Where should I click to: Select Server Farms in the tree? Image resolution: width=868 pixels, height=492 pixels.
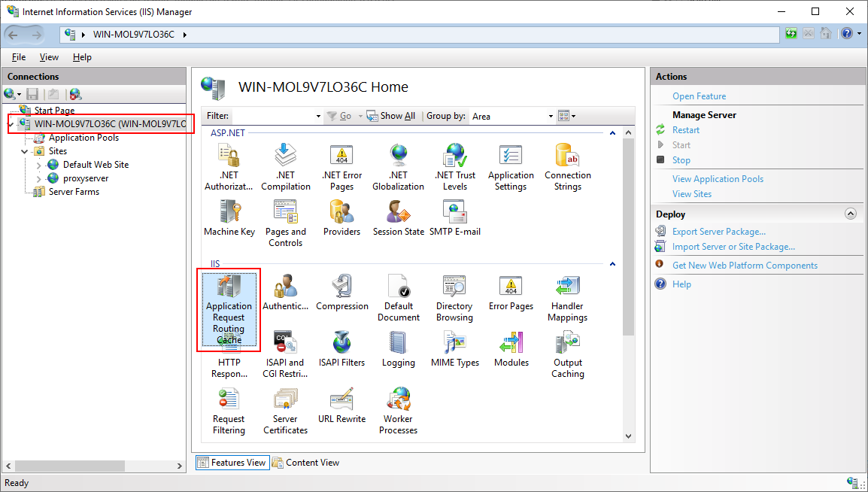[x=74, y=192]
